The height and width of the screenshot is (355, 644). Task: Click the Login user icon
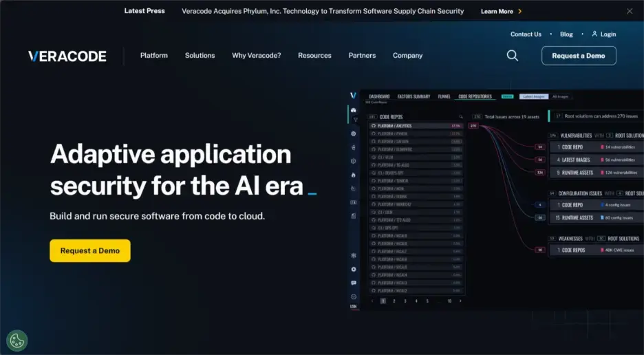coord(594,34)
